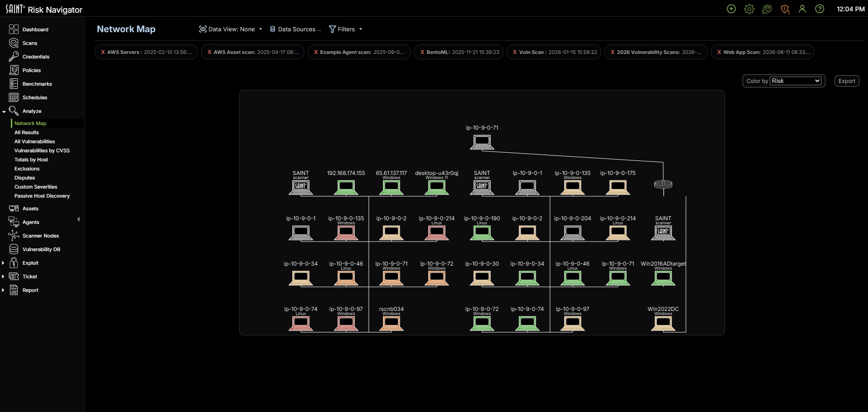Open the user profile icon
The image size is (868, 412).
pos(802,9)
